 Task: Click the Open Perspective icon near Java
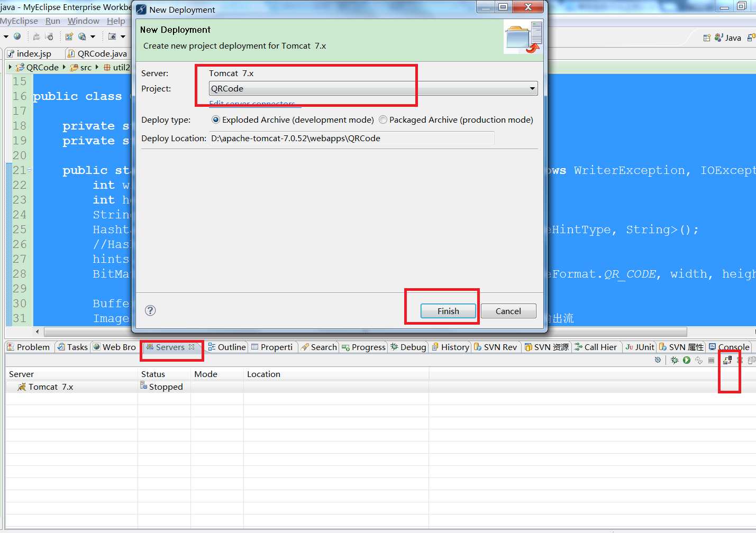pos(707,38)
